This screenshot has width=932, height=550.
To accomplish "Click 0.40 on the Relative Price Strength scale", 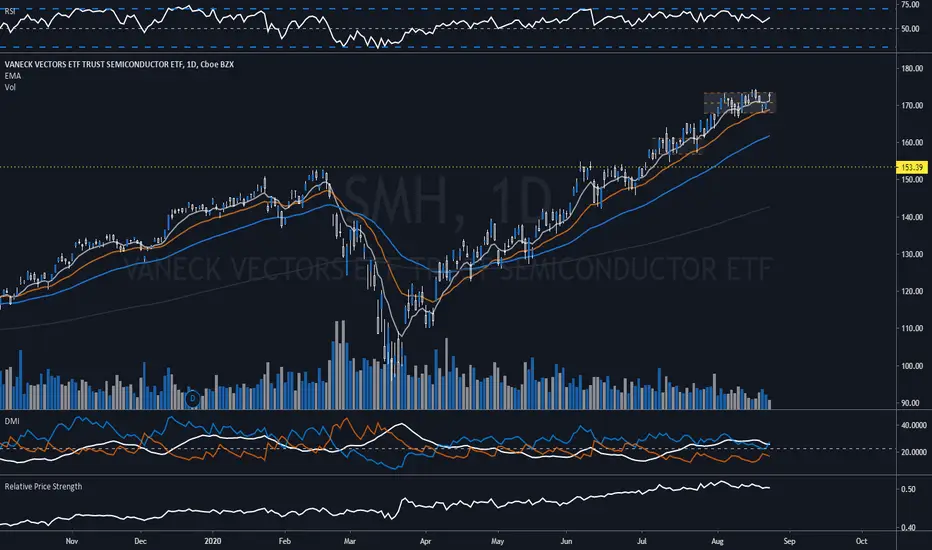I will click(x=908, y=527).
